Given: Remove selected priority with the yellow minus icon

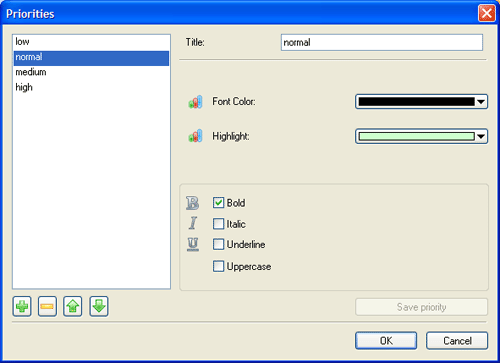Looking at the screenshot, I should click(x=47, y=306).
